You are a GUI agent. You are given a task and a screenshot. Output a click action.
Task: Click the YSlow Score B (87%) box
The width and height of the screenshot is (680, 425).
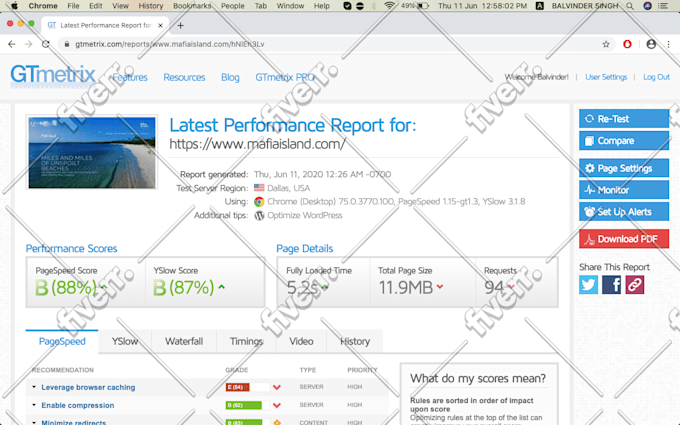tap(205, 282)
